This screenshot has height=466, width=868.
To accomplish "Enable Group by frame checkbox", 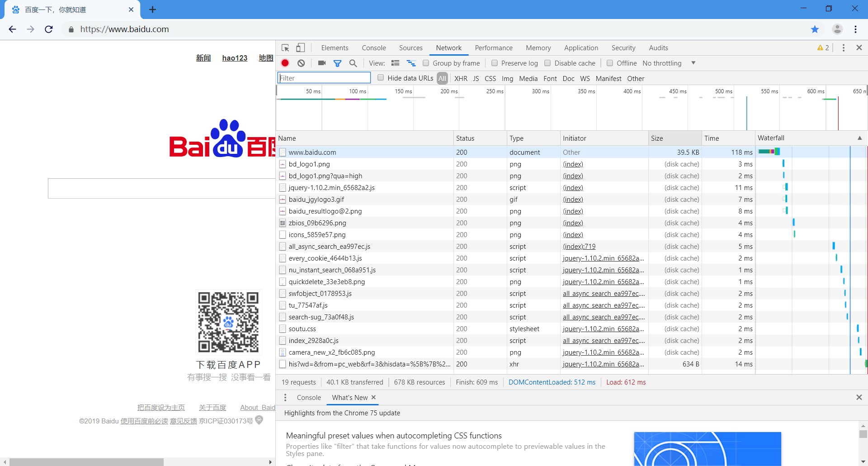I will pos(426,63).
